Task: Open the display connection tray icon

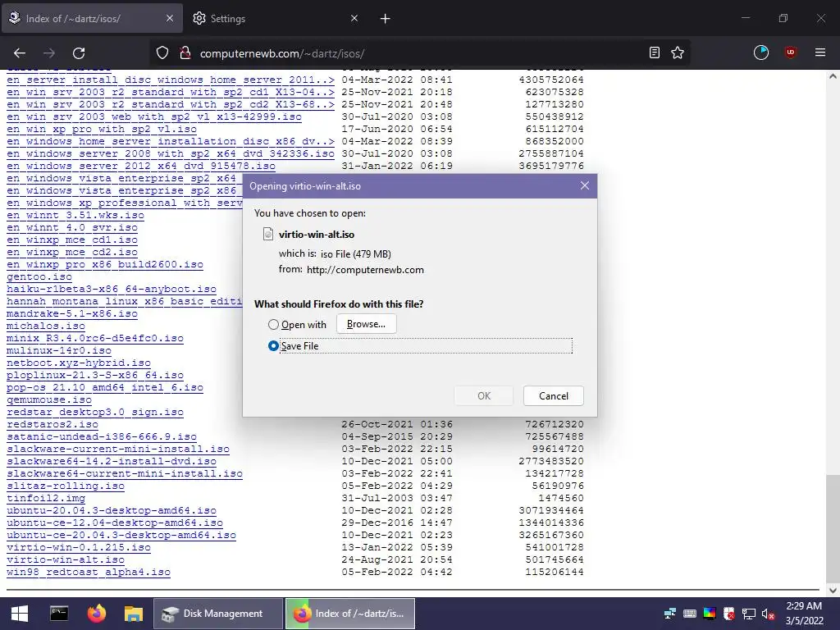Action: pyautogui.click(x=749, y=614)
